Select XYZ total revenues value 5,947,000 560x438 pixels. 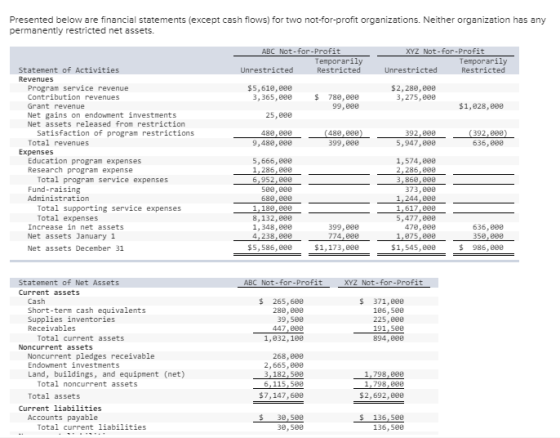pos(416,143)
